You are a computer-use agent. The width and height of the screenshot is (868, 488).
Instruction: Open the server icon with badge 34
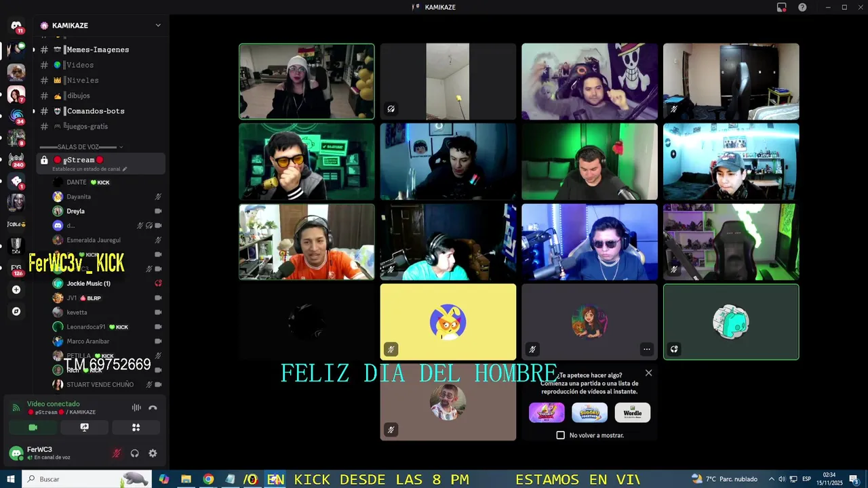pos(16,116)
